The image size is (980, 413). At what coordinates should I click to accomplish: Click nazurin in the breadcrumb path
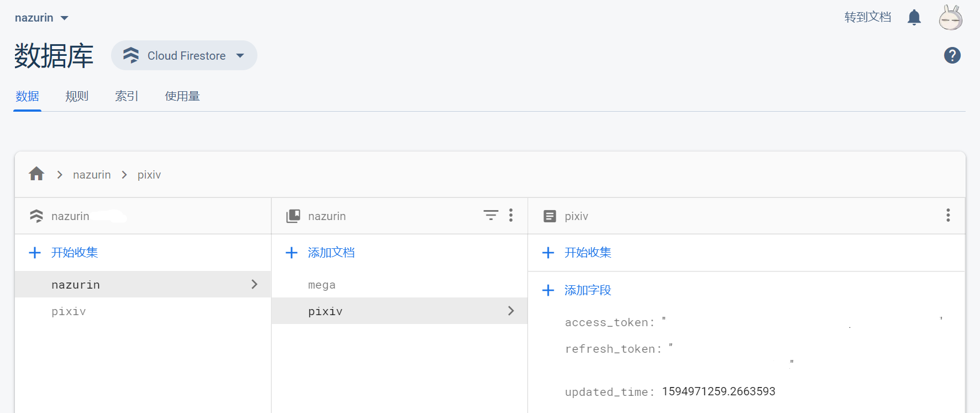(x=92, y=175)
